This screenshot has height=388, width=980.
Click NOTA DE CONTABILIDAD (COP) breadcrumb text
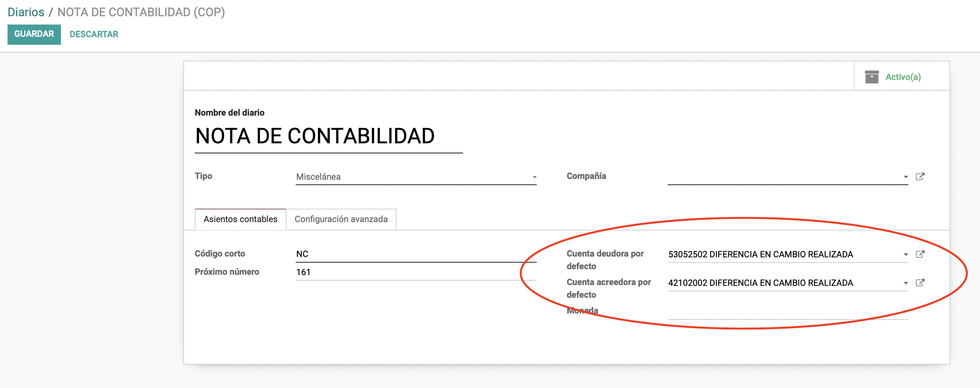pos(141,12)
